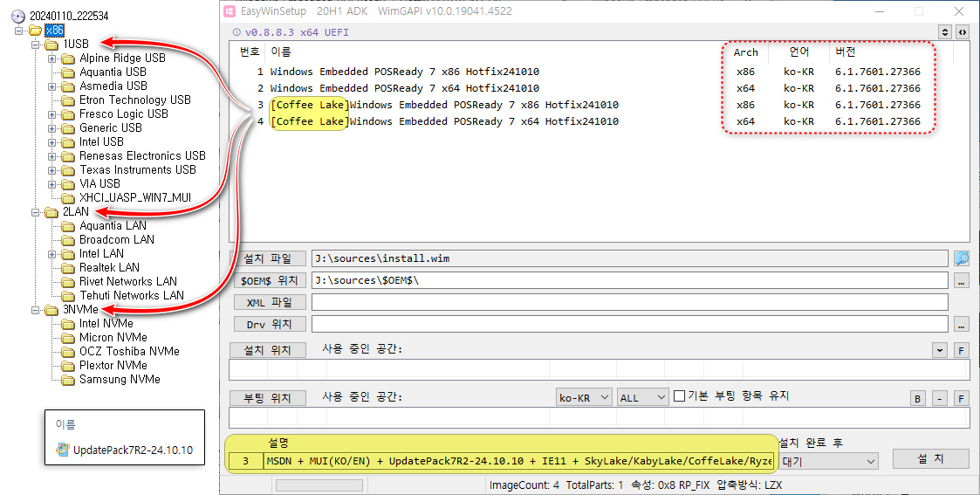Click the Etron Technology USB folder icon
Viewport: 980px width, 495px height.
(x=68, y=100)
